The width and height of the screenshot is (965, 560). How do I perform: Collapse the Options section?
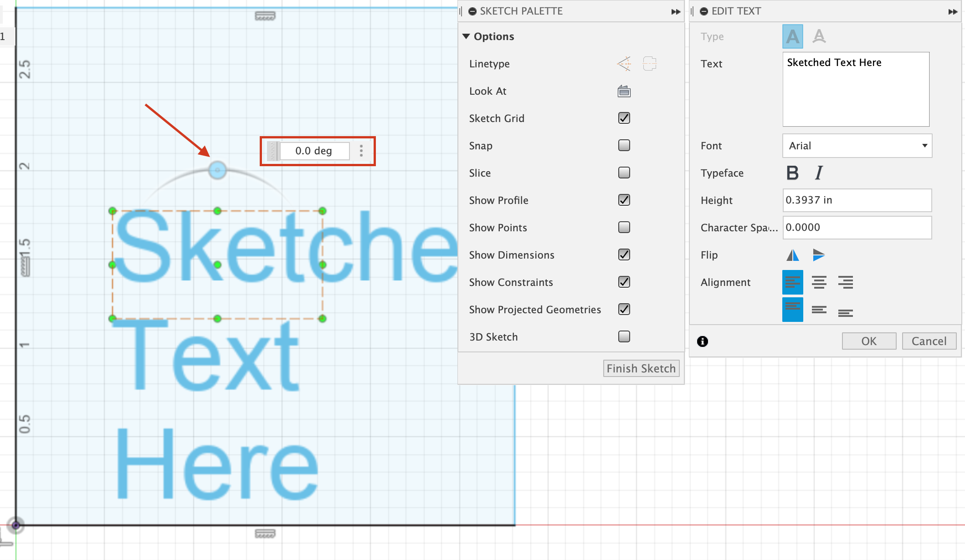pos(466,36)
